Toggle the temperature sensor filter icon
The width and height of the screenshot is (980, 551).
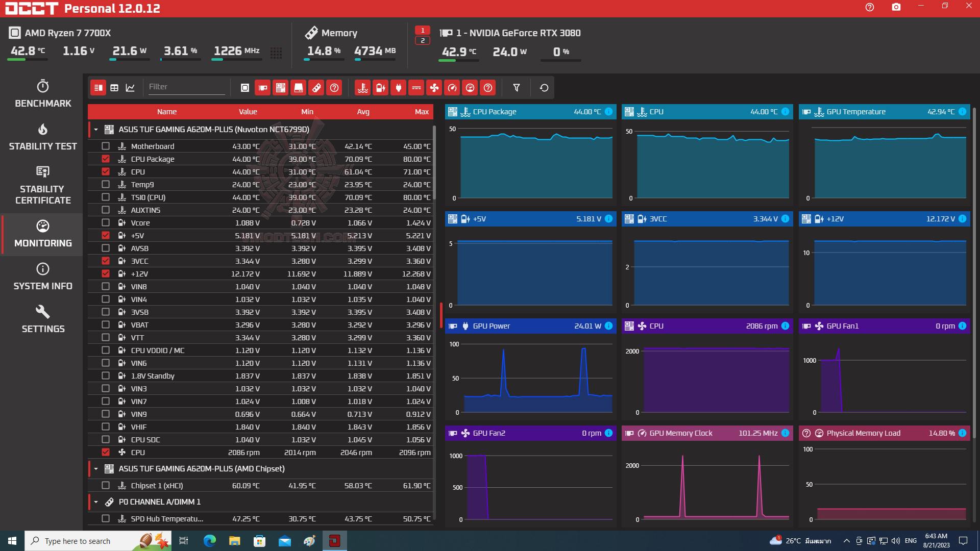click(x=362, y=88)
